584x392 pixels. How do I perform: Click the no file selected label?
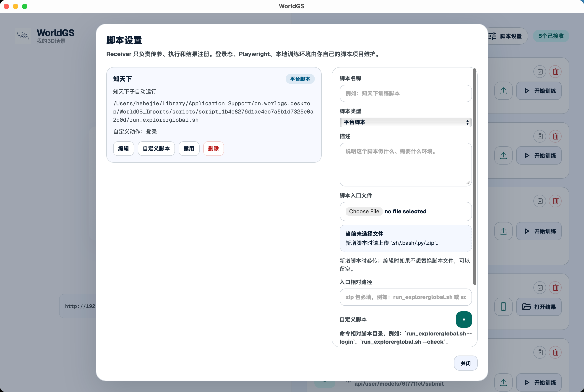[x=405, y=211]
